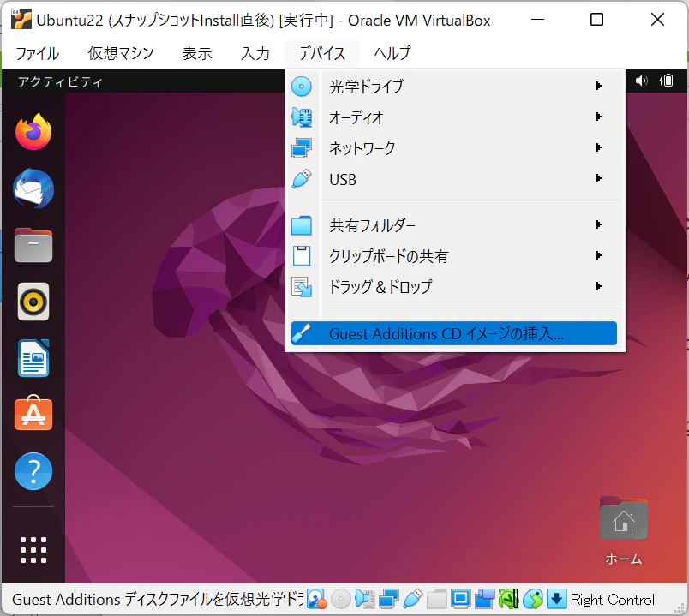Open the 入力 menu
This screenshot has width=689, height=616.
pos(255,54)
